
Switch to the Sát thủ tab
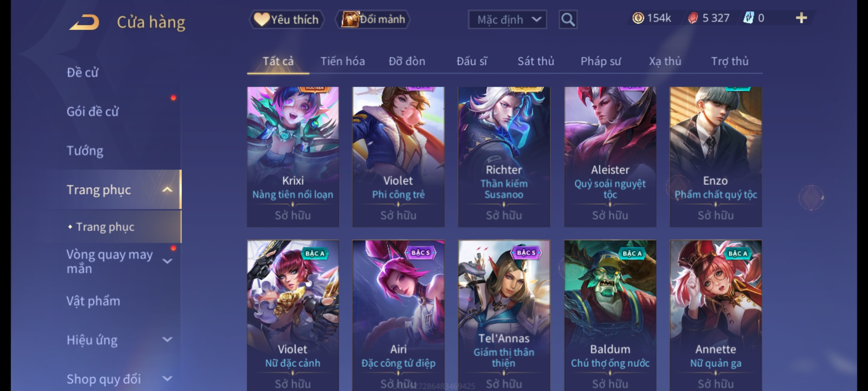(x=536, y=61)
